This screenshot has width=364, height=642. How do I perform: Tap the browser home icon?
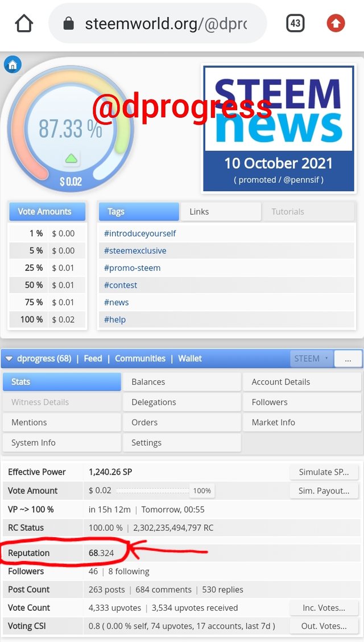pos(24,23)
